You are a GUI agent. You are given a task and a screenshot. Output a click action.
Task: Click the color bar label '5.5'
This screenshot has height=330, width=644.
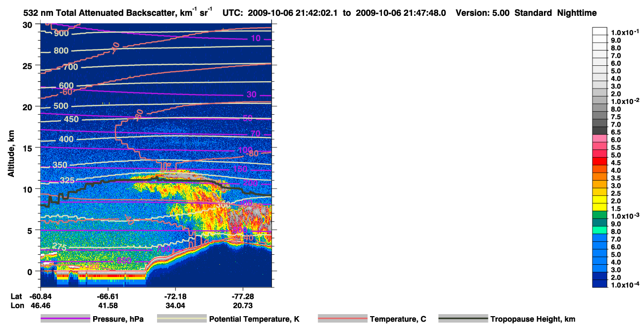616,147
